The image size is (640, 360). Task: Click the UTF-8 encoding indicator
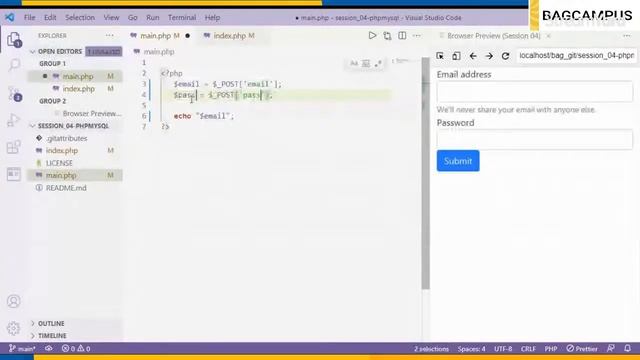[x=503, y=349]
